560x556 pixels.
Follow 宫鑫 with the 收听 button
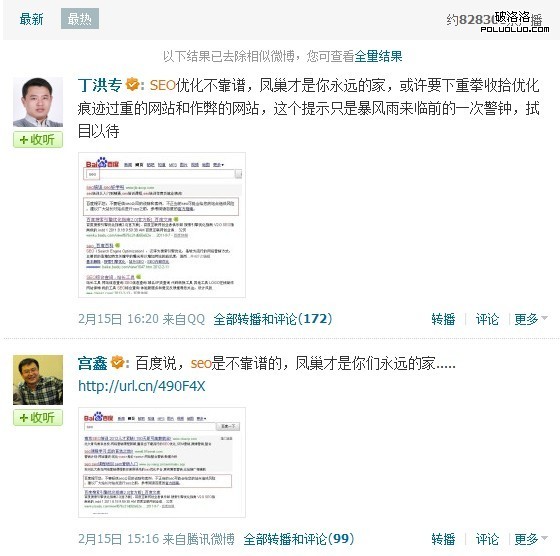pos(38,417)
